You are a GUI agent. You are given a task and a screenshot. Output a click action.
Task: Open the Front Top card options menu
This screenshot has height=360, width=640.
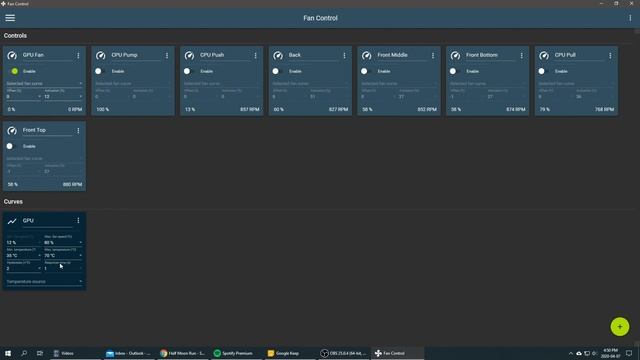(x=78, y=131)
